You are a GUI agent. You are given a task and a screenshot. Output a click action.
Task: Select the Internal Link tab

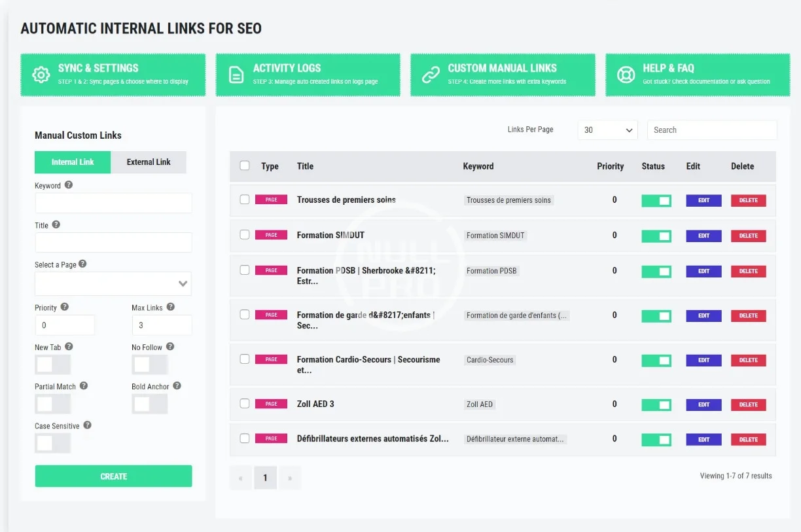tap(73, 162)
